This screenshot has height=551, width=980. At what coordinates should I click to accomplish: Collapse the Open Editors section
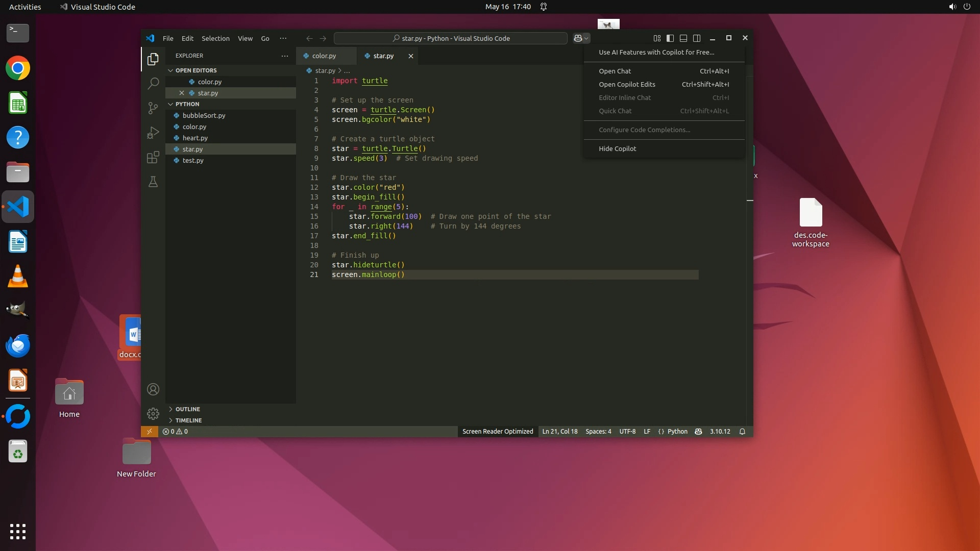pos(196,70)
